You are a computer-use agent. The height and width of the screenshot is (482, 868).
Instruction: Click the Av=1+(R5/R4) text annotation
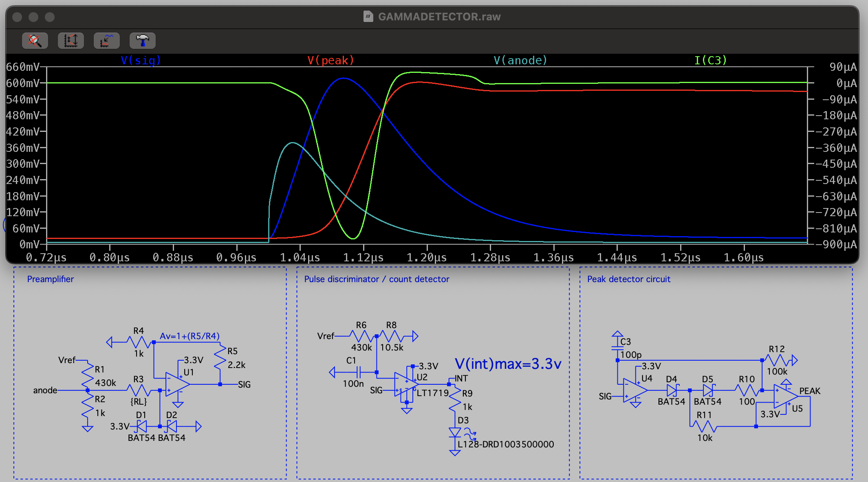(x=189, y=336)
